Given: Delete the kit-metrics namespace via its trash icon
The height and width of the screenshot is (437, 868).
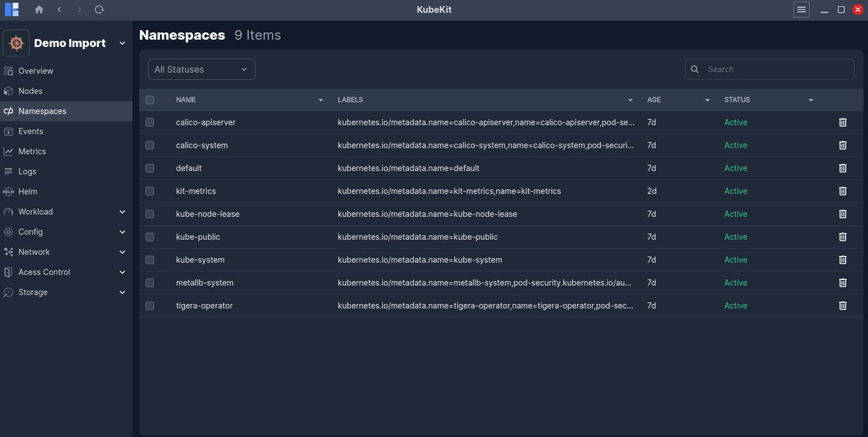Looking at the screenshot, I should coord(842,191).
